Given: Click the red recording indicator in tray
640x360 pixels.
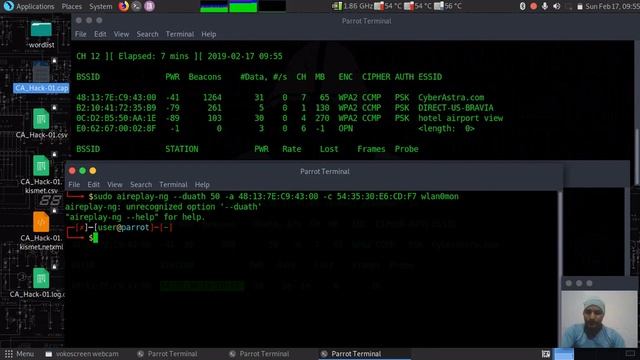Looking at the screenshot, I should [x=533, y=6].
